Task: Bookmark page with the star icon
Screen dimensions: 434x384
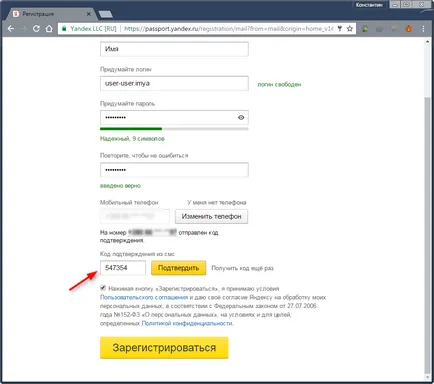Action: click(350, 29)
